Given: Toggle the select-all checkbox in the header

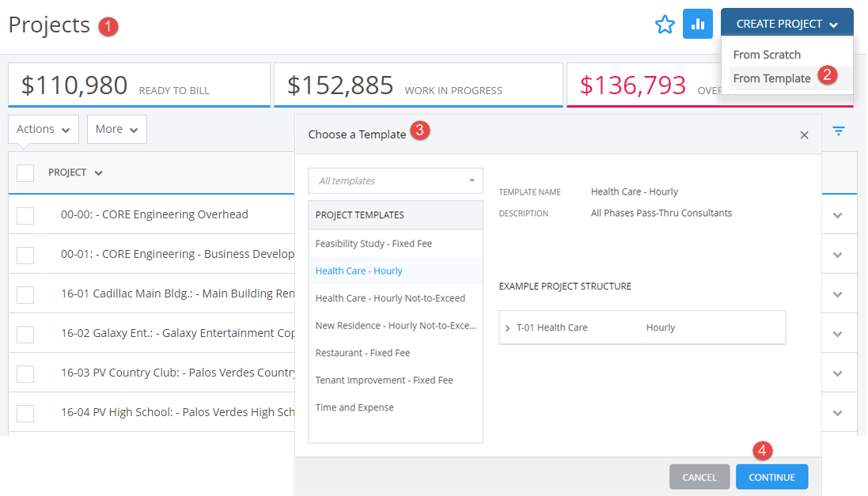Looking at the screenshot, I should 26,172.
